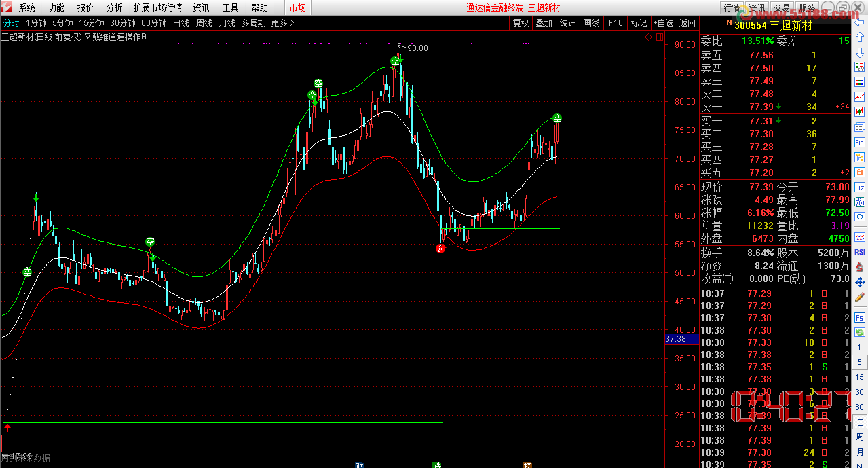The width and height of the screenshot is (868, 468).
Task: Switch chart to 月线 monthly period
Action: [x=227, y=23]
